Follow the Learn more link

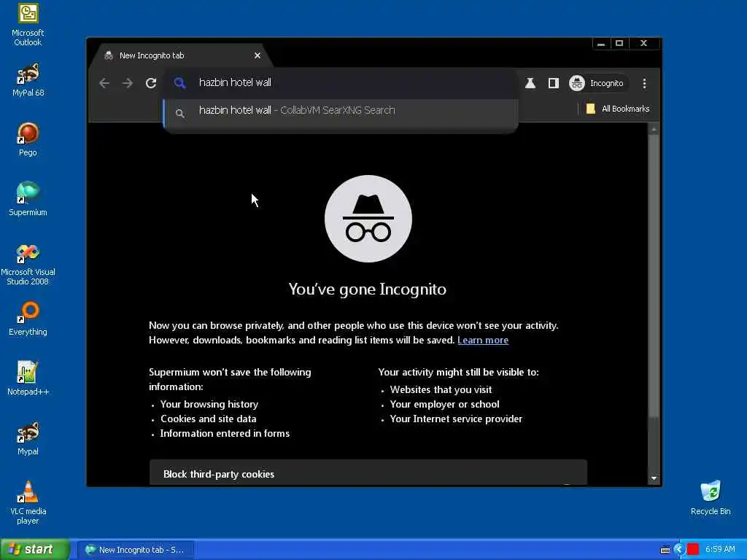[483, 340]
